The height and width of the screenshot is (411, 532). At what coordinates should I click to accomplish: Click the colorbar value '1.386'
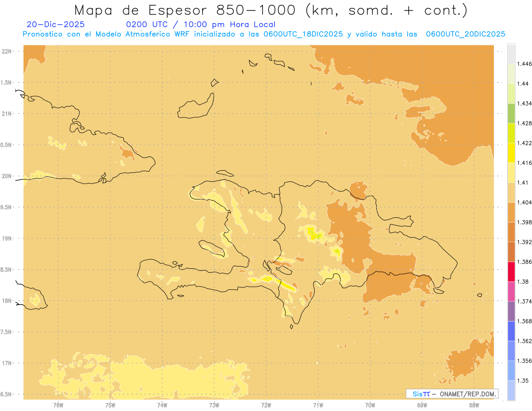[x=524, y=262]
